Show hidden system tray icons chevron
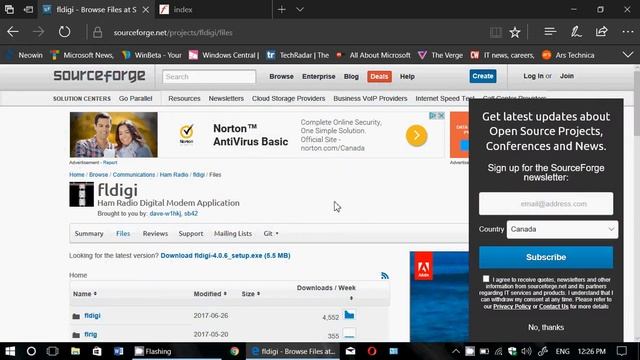 pos(456,351)
